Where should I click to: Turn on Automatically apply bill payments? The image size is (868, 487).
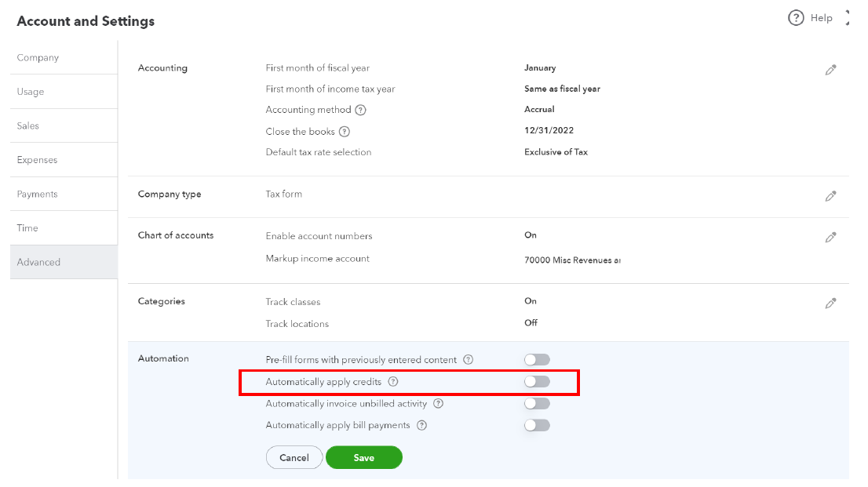click(537, 425)
